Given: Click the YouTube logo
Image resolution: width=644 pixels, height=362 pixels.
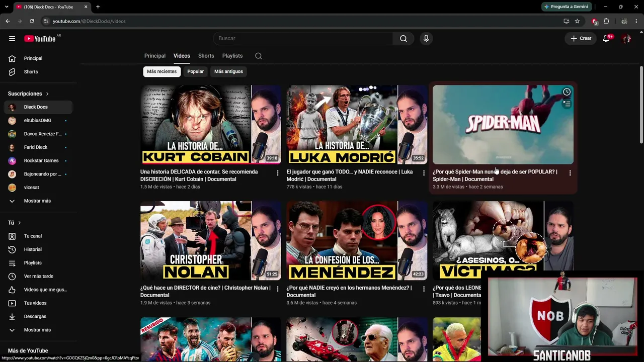Looking at the screenshot, I should tap(40, 39).
